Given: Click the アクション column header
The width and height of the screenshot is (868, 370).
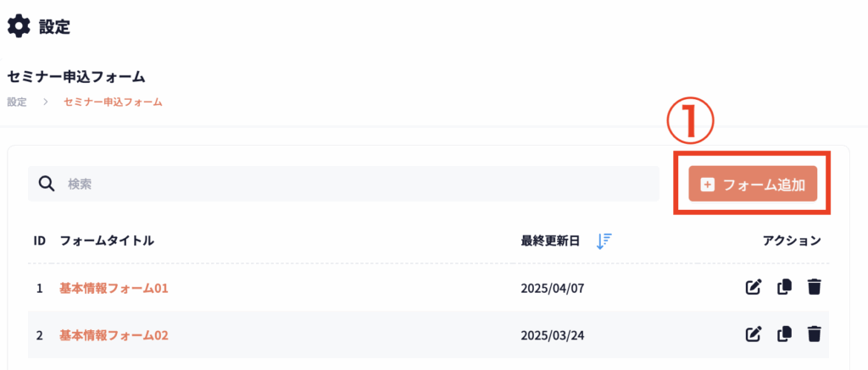Looking at the screenshot, I should coord(792,241).
